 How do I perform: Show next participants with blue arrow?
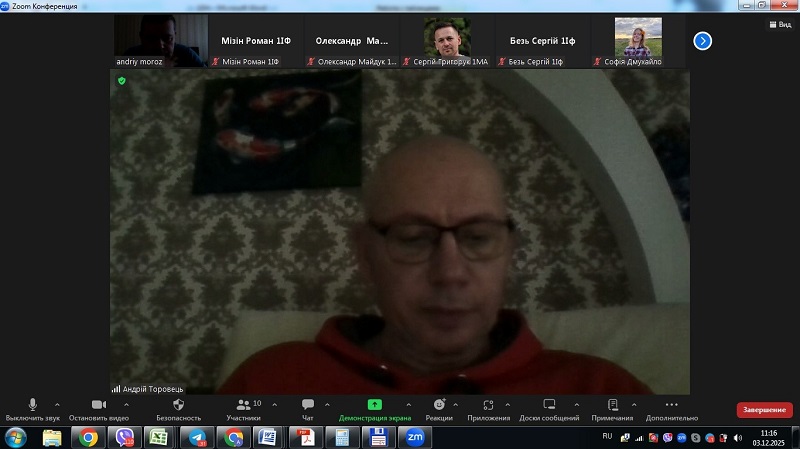703,41
